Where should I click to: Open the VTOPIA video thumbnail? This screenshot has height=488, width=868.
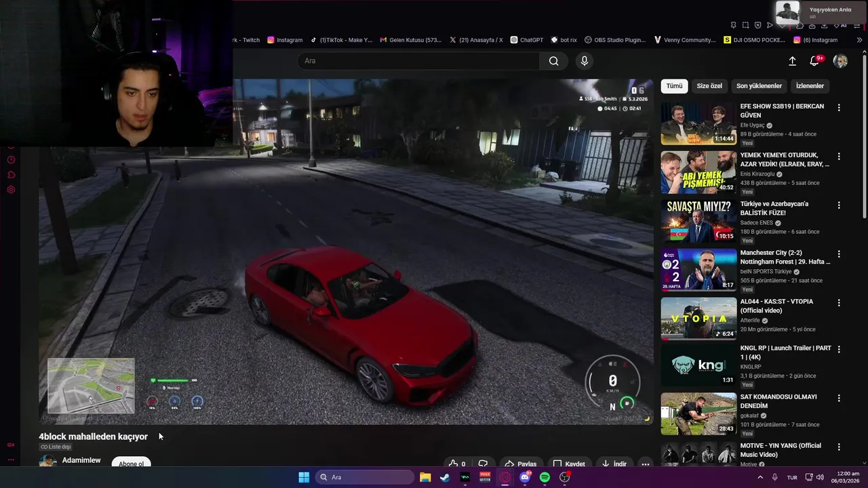(698, 319)
